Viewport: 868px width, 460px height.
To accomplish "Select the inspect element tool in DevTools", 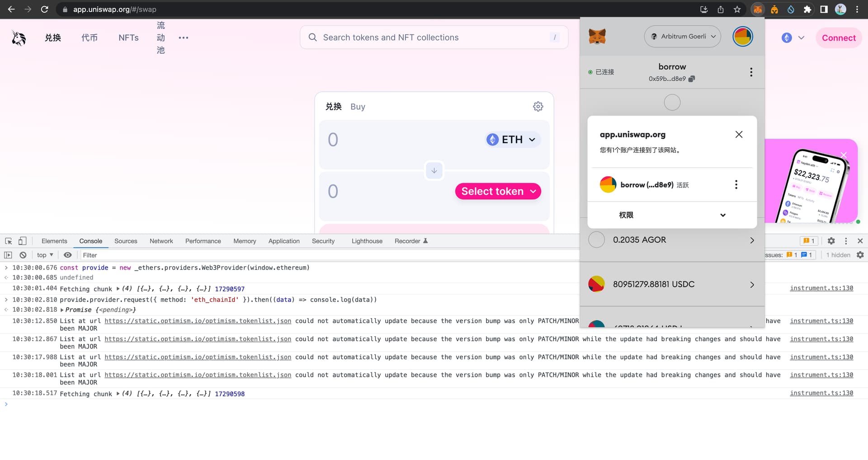I will pos(8,241).
